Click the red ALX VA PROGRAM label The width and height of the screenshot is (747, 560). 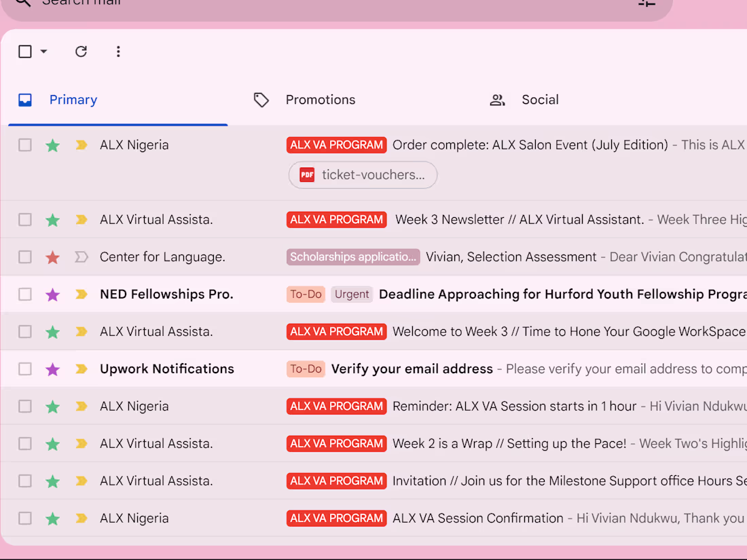click(336, 145)
